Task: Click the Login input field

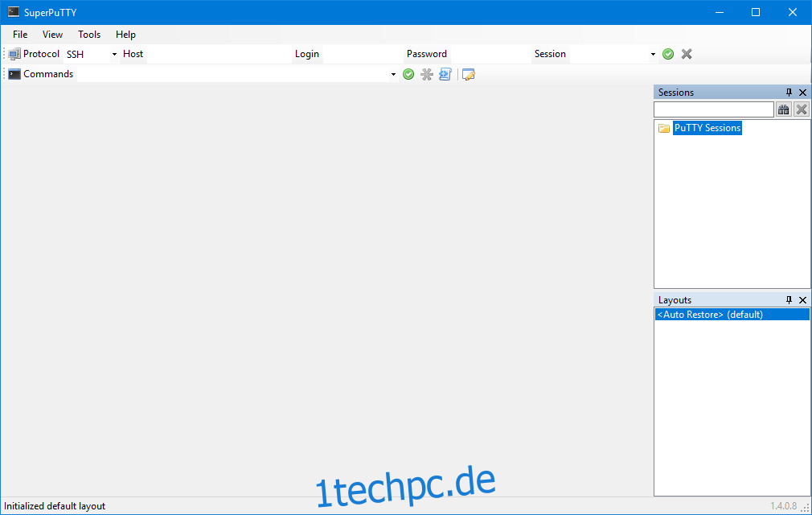Action: tap(363, 55)
